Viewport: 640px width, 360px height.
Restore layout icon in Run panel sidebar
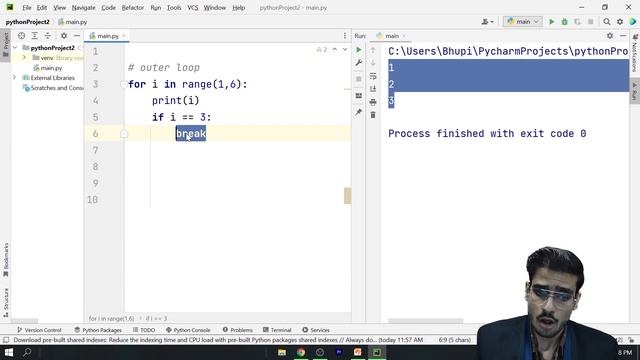point(359,96)
